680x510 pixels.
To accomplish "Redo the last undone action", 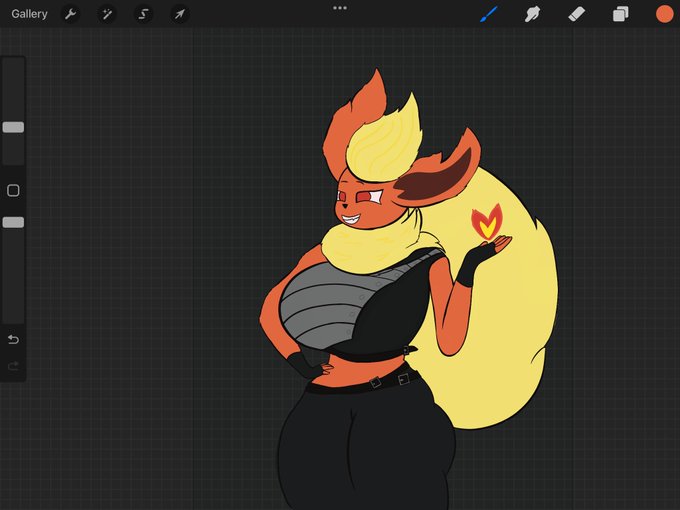I will [x=13, y=366].
